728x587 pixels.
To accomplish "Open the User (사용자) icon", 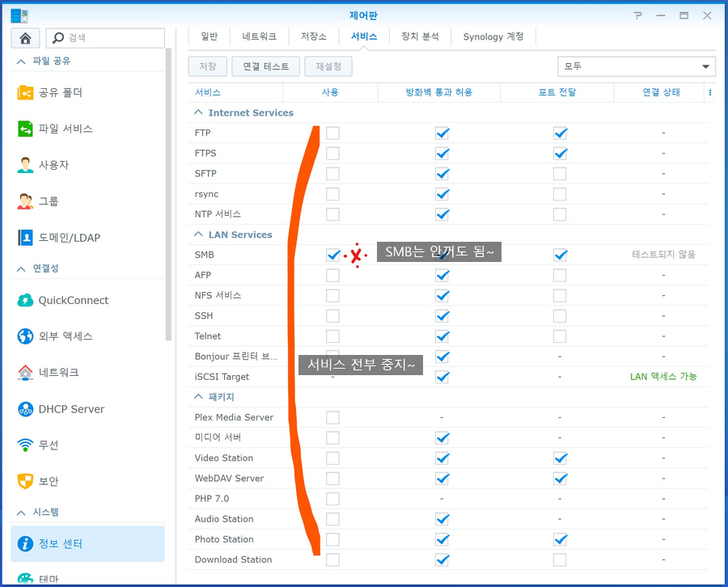I will [25, 165].
